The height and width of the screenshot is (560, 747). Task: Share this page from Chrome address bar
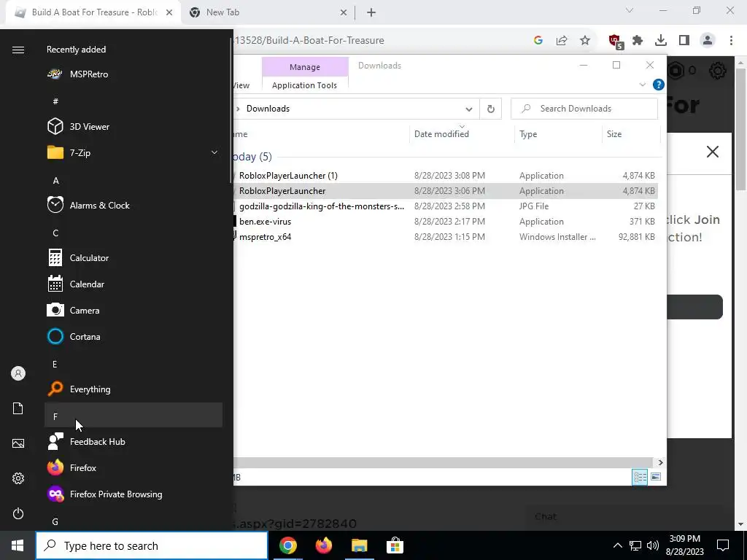pyautogui.click(x=562, y=41)
